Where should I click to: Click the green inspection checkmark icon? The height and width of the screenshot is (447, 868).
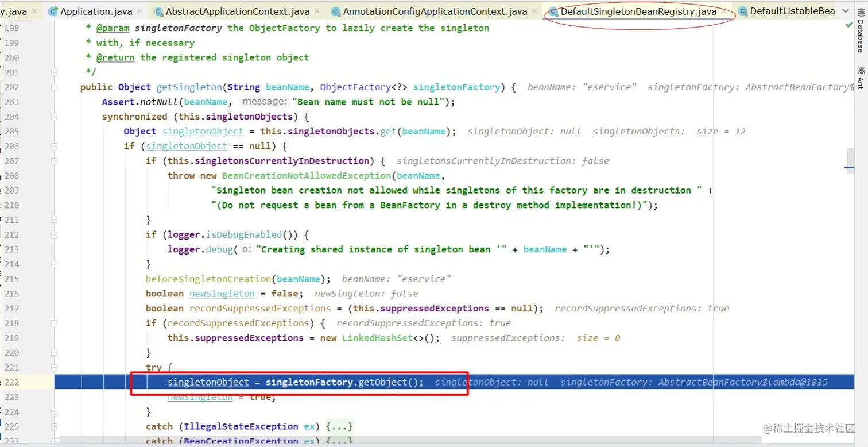[x=849, y=25]
